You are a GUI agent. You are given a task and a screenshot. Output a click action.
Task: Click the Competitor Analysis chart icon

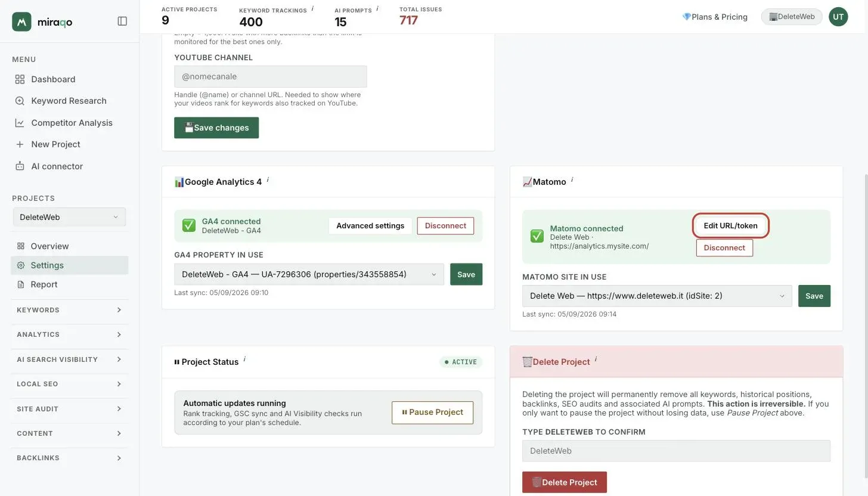click(20, 123)
